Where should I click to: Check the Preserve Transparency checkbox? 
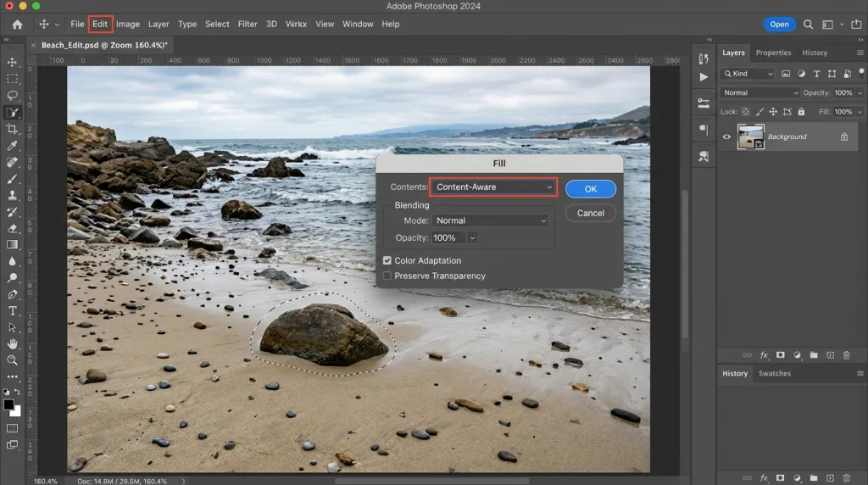[387, 276]
